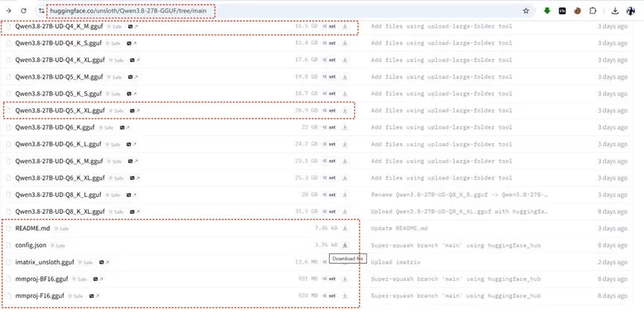644x316 pixels.
Task: Download the Qwen3.8-27B-UD-Q6_K_M.gguf file
Action: (x=345, y=161)
